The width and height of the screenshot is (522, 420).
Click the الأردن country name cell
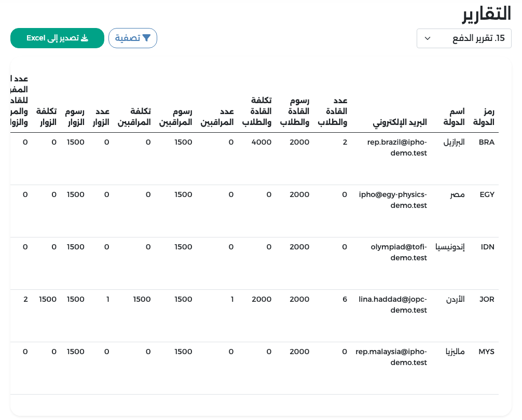[456, 299]
